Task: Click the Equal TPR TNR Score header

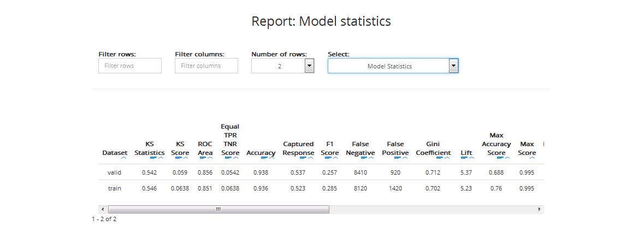Action: click(x=230, y=140)
